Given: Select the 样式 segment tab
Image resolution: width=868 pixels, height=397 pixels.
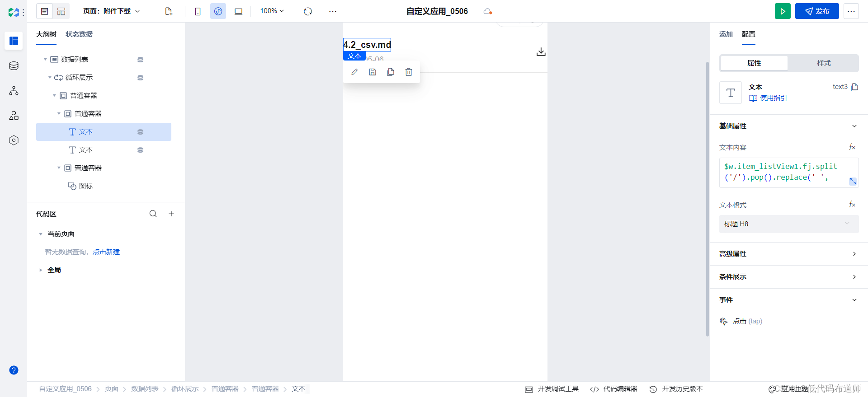Looking at the screenshot, I should coord(824,63).
